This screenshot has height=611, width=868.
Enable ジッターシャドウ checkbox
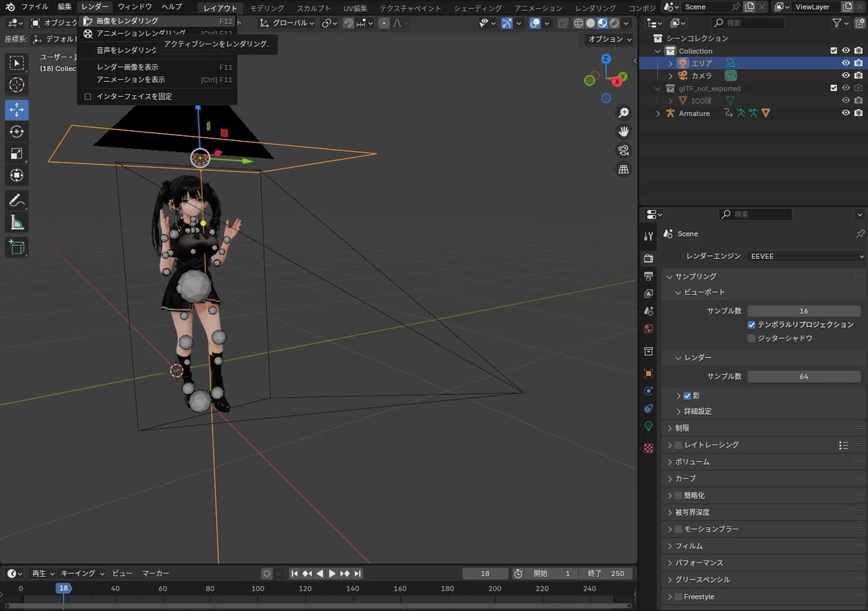pos(752,338)
